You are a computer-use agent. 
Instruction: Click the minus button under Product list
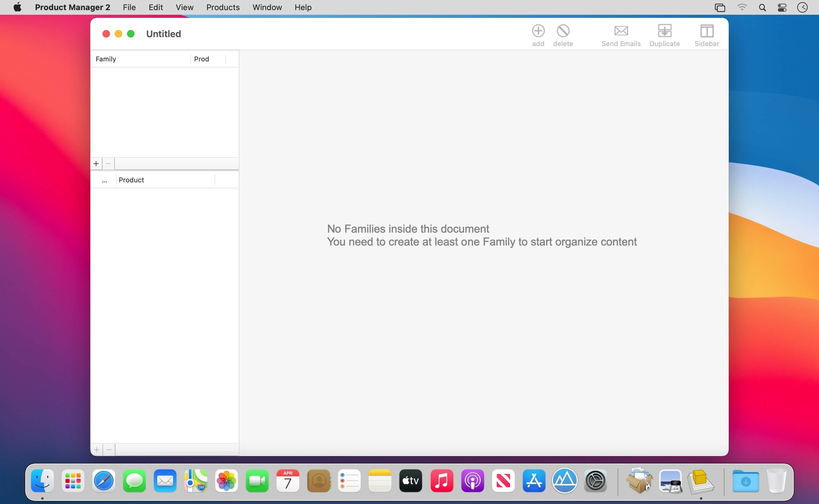click(109, 450)
